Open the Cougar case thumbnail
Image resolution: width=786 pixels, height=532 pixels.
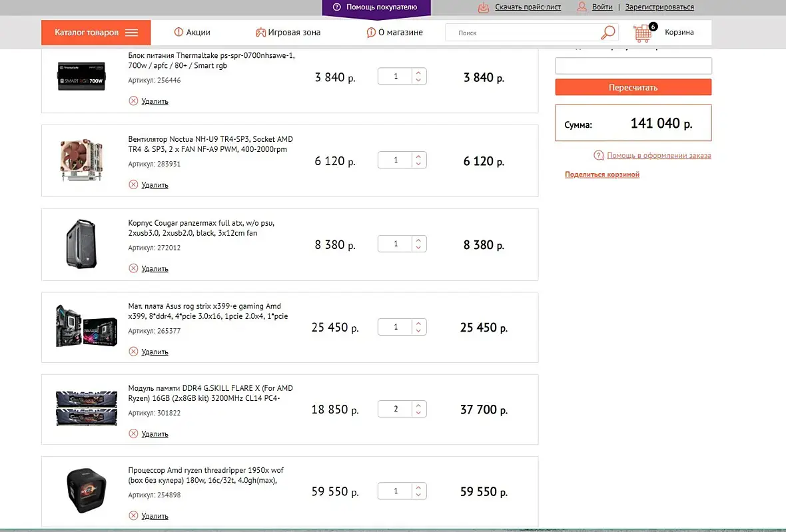pyautogui.click(x=81, y=244)
